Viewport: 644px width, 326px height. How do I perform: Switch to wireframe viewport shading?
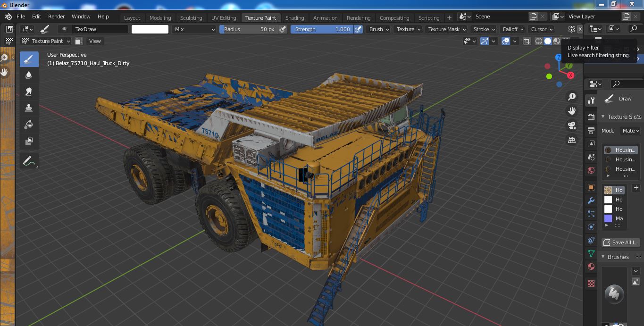[539, 41]
